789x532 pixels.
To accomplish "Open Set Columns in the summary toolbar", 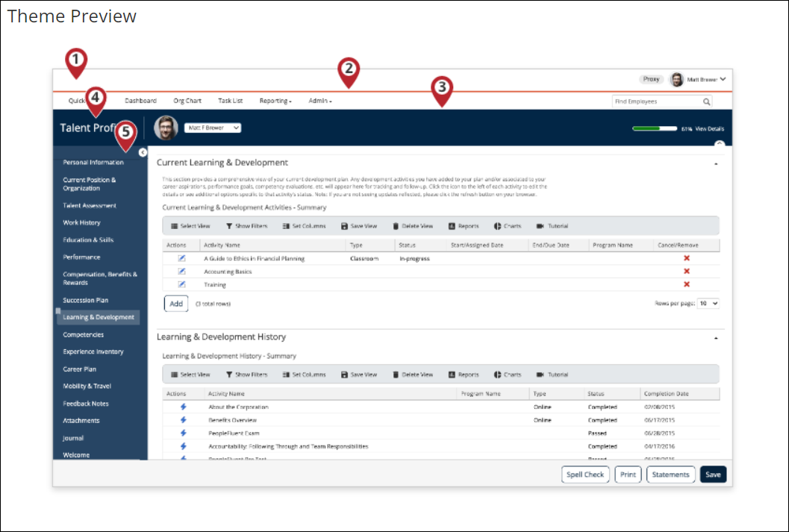I will coord(287,225).
